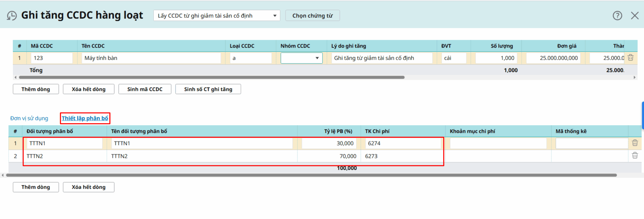This screenshot has height=219, width=644.
Task: Delete the Máy tính bàn row
Action: coord(630,58)
